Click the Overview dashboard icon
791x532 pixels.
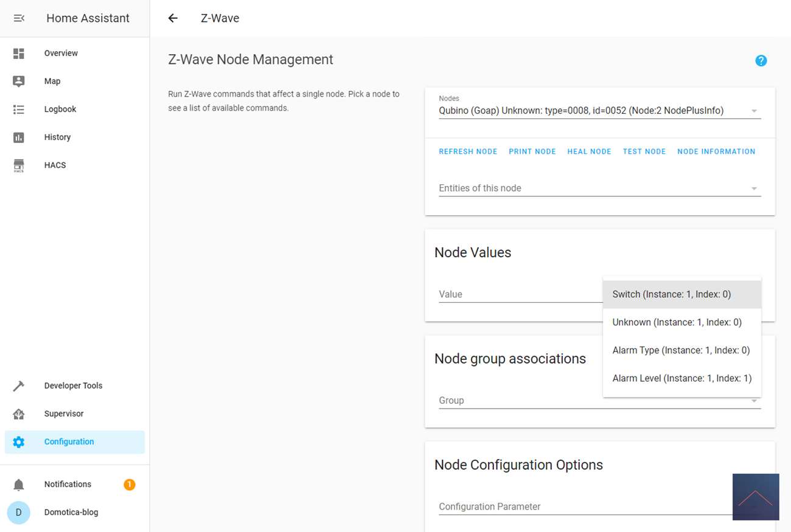click(19, 54)
